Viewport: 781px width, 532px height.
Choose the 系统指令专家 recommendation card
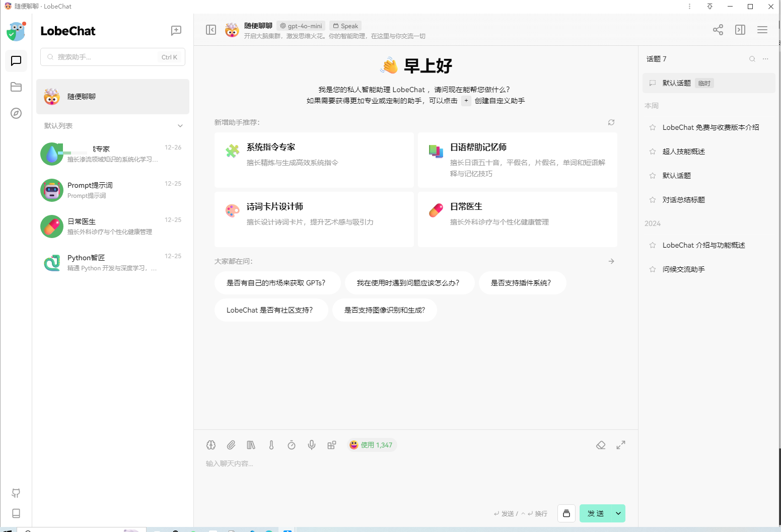(x=314, y=160)
